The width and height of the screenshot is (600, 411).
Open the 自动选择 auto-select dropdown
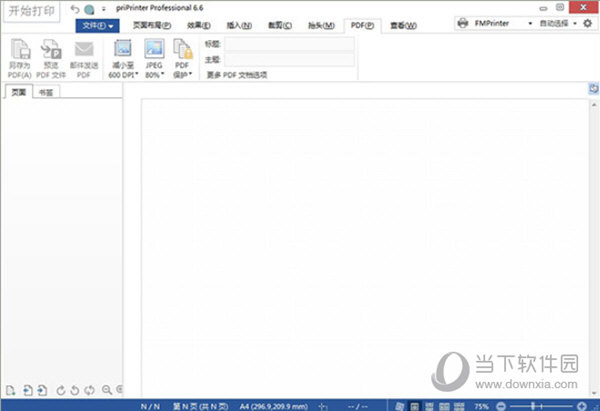575,23
